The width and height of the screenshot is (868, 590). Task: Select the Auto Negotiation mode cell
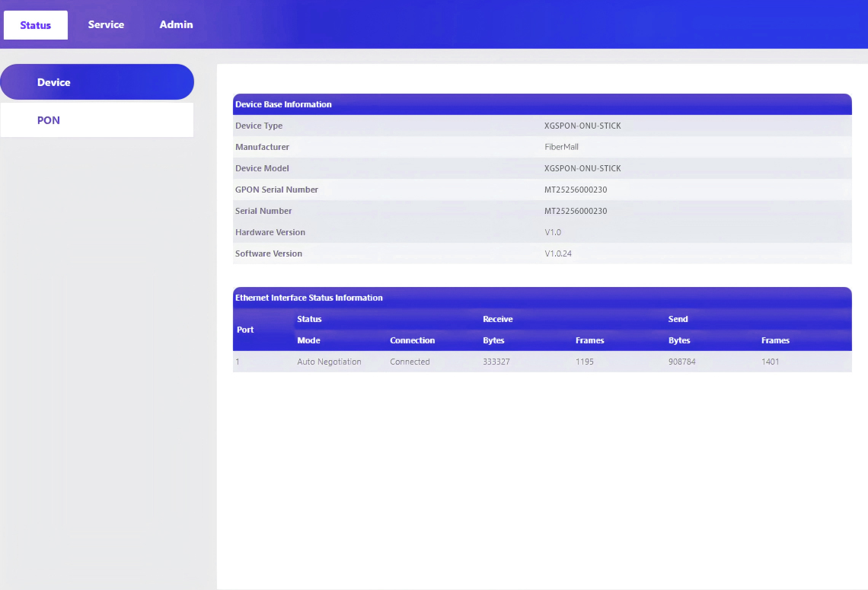(329, 362)
